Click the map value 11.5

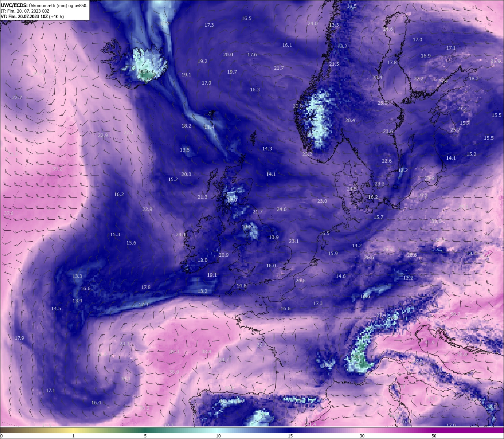click(352, 6)
